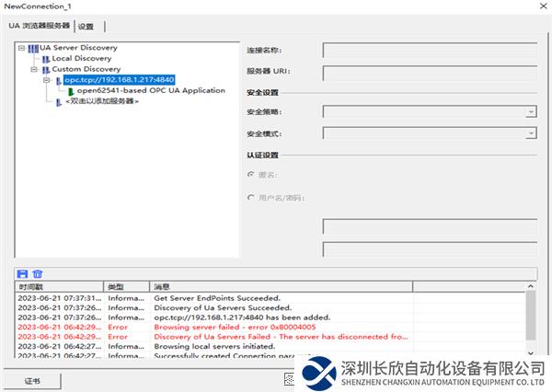This screenshot has height=392, width=552.
Task: Click the UA Server Discovery root icon
Action: pyautogui.click(x=33, y=47)
